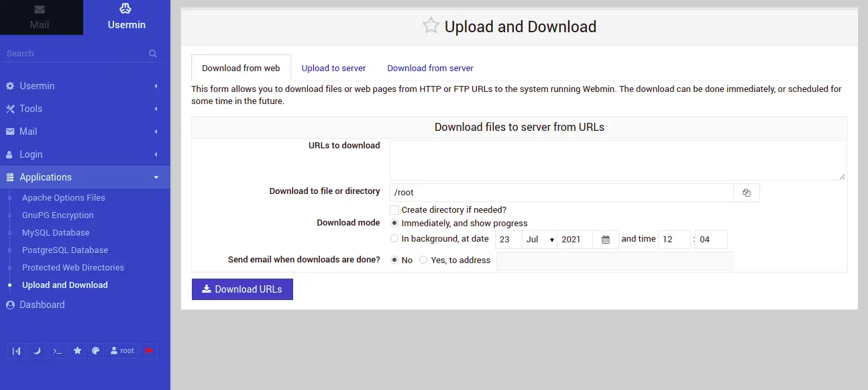Click the root user button
The width and height of the screenshot is (868, 390).
point(122,350)
